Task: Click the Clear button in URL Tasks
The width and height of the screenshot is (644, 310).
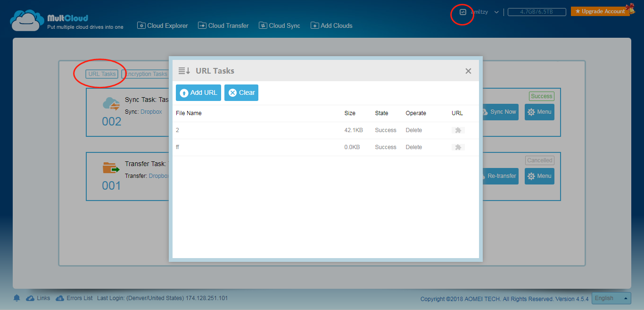Action: pyautogui.click(x=241, y=93)
